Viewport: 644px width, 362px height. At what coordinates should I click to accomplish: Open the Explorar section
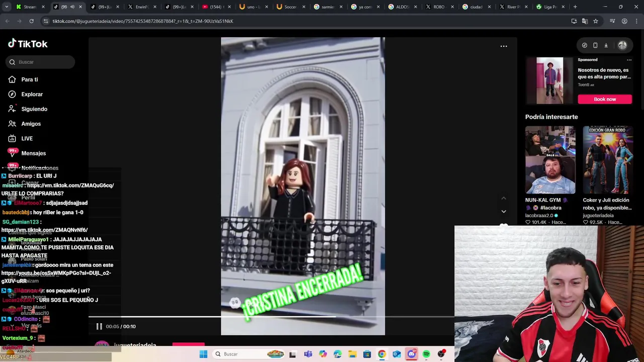click(x=32, y=94)
